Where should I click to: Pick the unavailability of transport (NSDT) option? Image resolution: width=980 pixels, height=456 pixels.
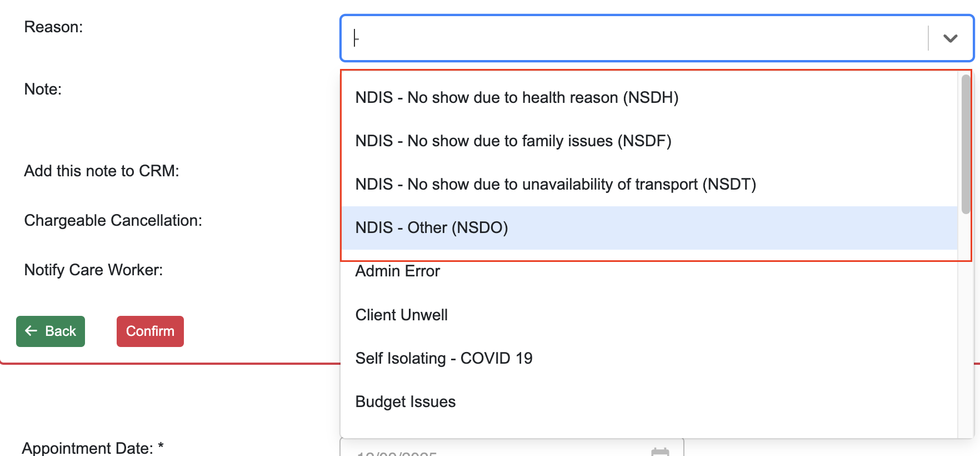tap(556, 185)
